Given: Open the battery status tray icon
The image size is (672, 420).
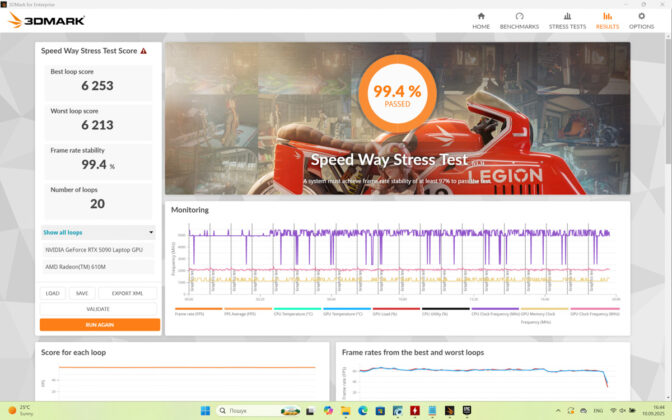Looking at the screenshot, I should [x=632, y=411].
